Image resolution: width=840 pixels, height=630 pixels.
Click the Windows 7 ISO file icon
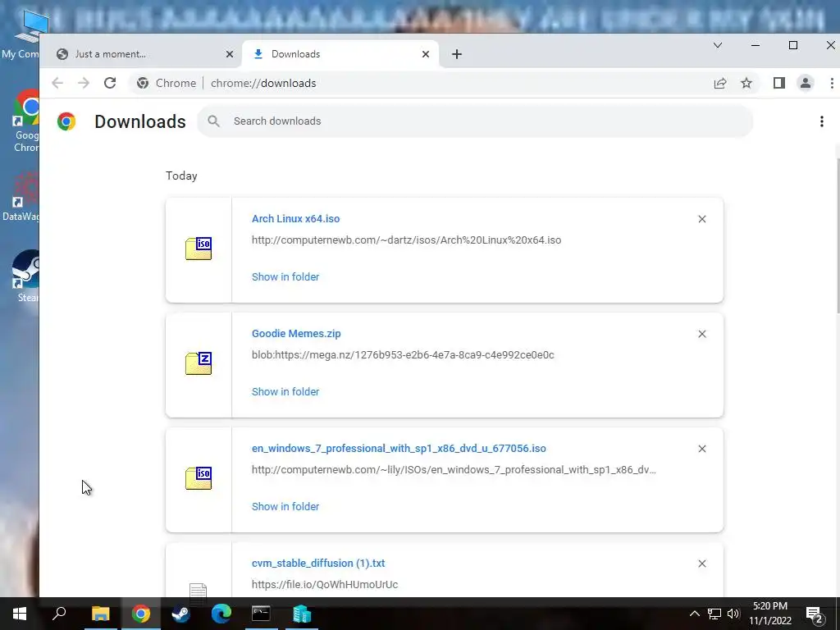coord(199,478)
